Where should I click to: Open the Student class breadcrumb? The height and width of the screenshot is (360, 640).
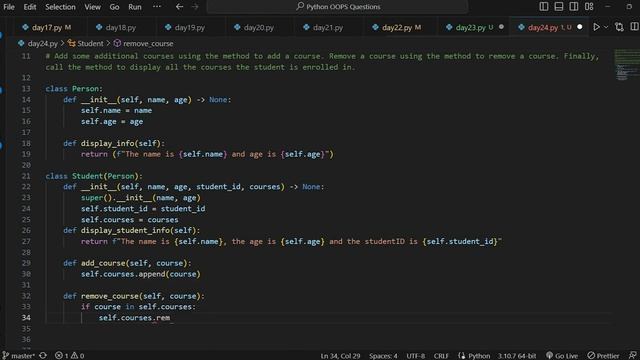pos(90,43)
